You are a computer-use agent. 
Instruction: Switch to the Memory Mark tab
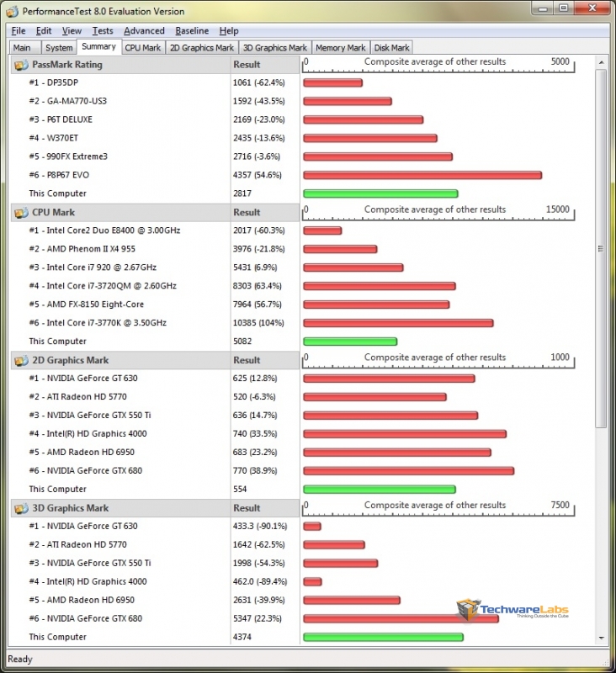pos(341,48)
